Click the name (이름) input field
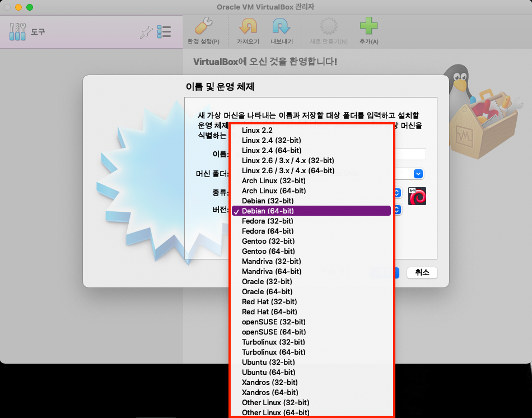 tap(410, 154)
